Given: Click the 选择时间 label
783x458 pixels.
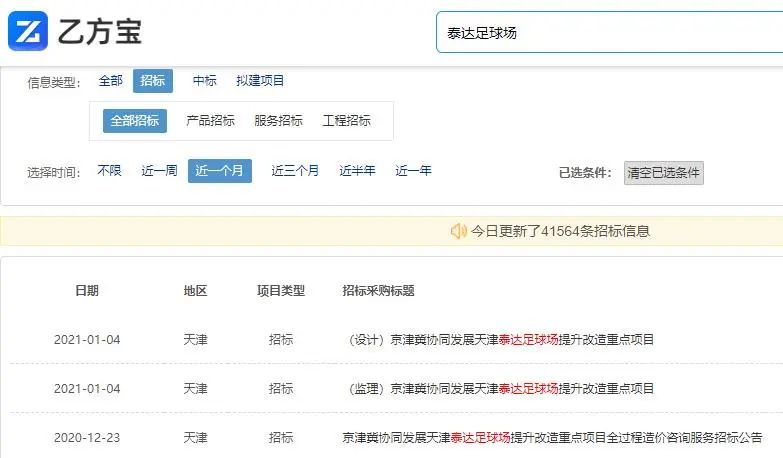Looking at the screenshot, I should (54, 173).
